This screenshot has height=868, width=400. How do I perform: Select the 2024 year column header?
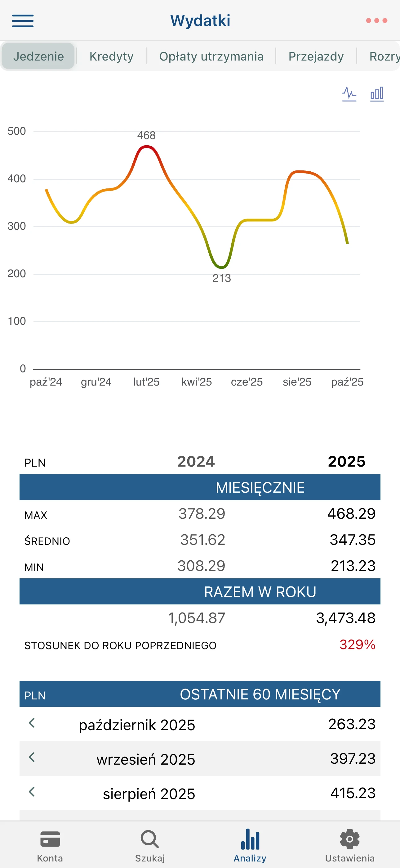[x=196, y=461]
